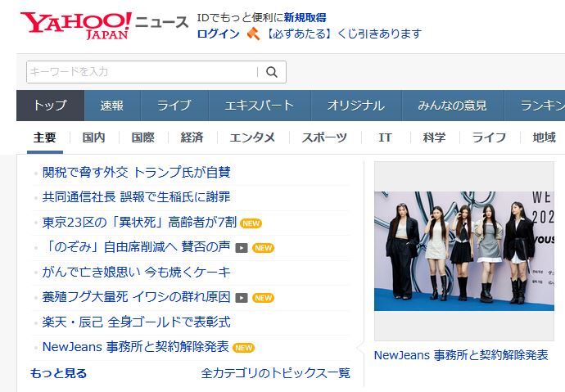The width and height of the screenshot is (565, 392).
Task: Click NEW badge on NewJeans headline
Action: click(243, 348)
